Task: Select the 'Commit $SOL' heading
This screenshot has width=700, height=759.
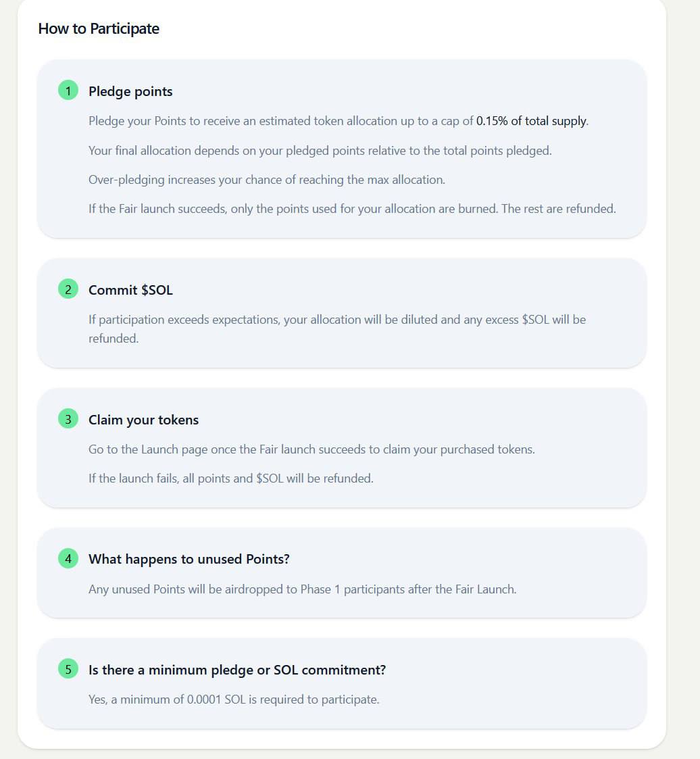Action: click(130, 290)
